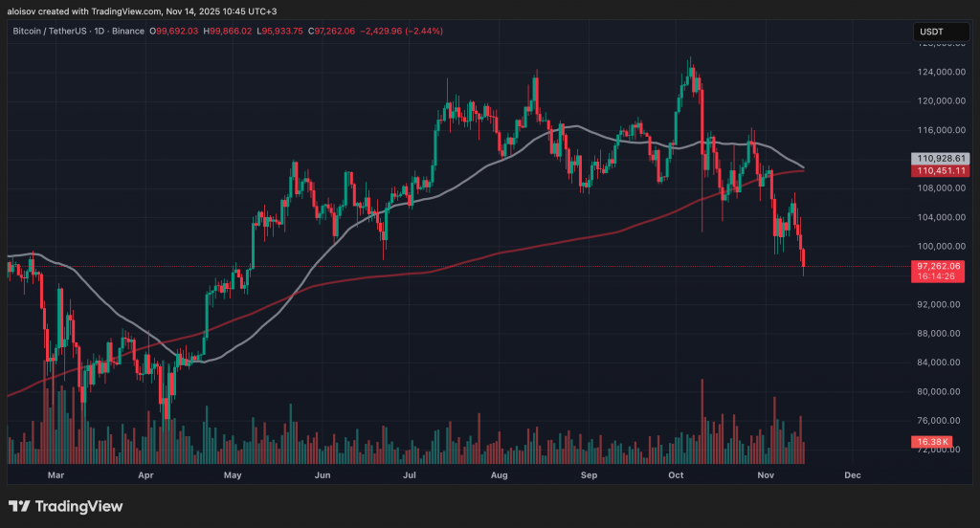Click the Aug label on time axis
This screenshot has width=980, height=528.
click(498, 474)
